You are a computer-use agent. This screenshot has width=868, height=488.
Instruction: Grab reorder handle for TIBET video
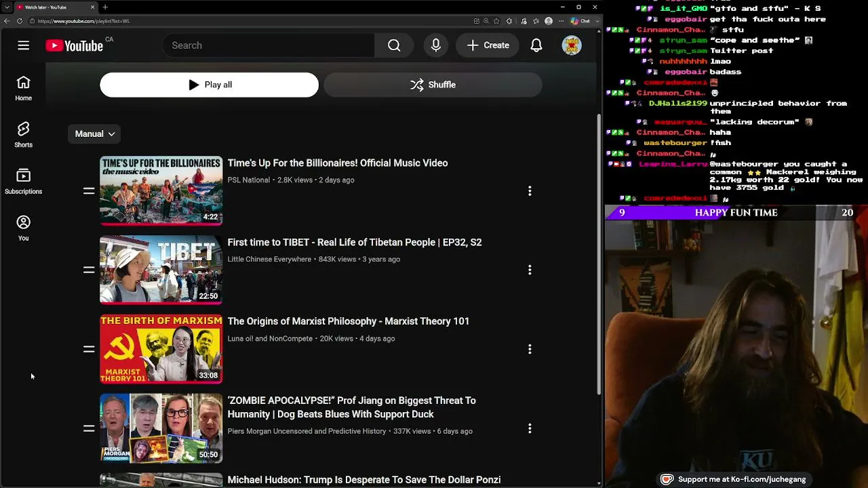click(89, 270)
